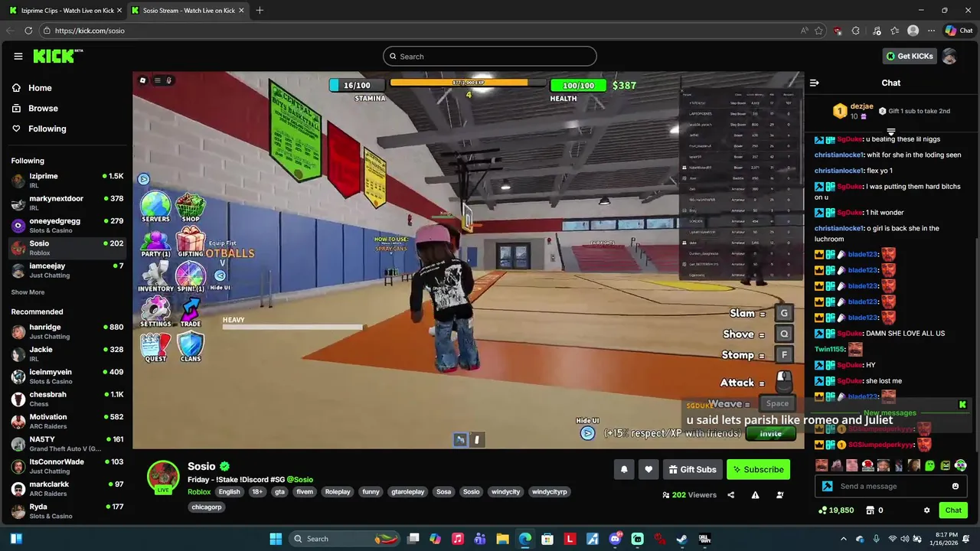Click the Windows Start button
The image size is (980, 551).
(x=276, y=539)
